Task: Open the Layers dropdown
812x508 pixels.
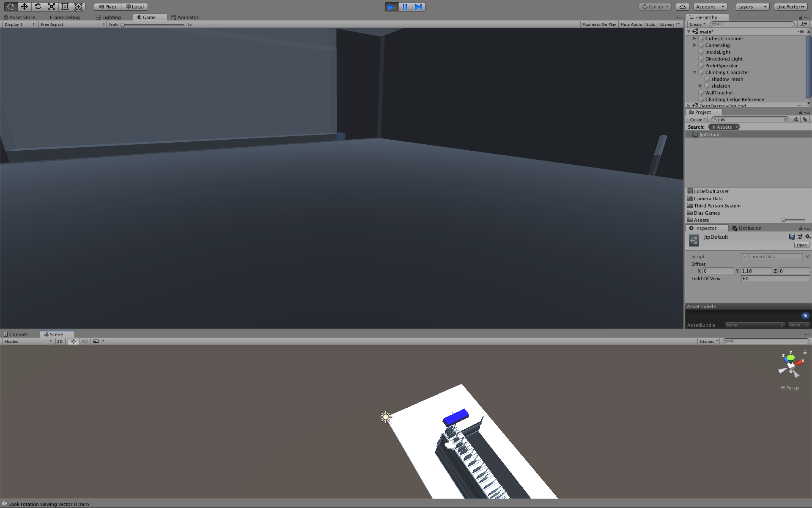Action: point(752,7)
